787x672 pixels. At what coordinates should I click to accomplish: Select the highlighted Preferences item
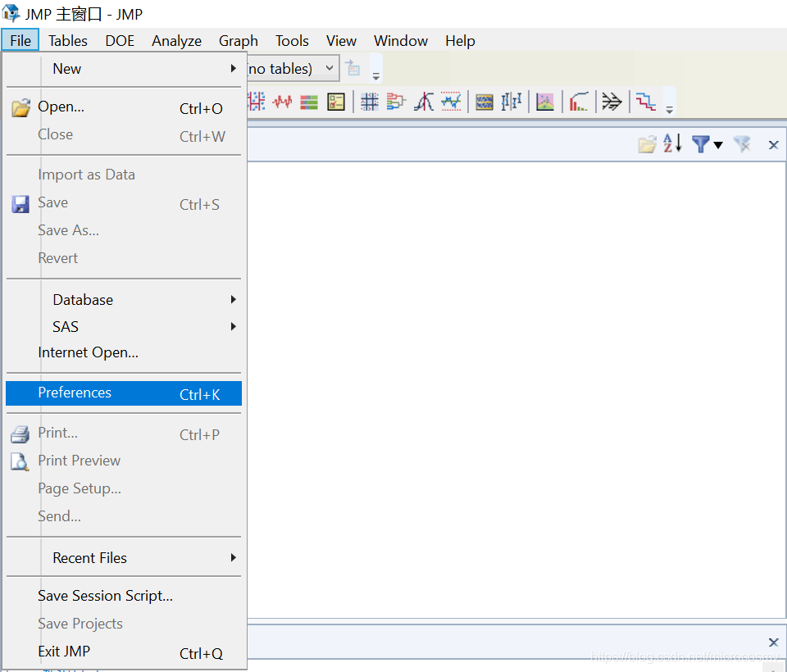click(x=124, y=393)
